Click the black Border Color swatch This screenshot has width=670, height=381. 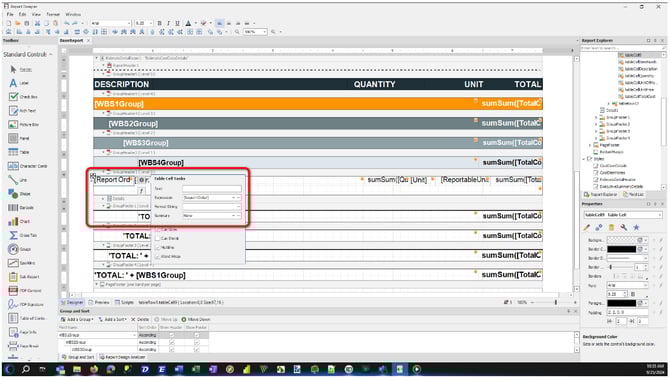(x=622, y=249)
